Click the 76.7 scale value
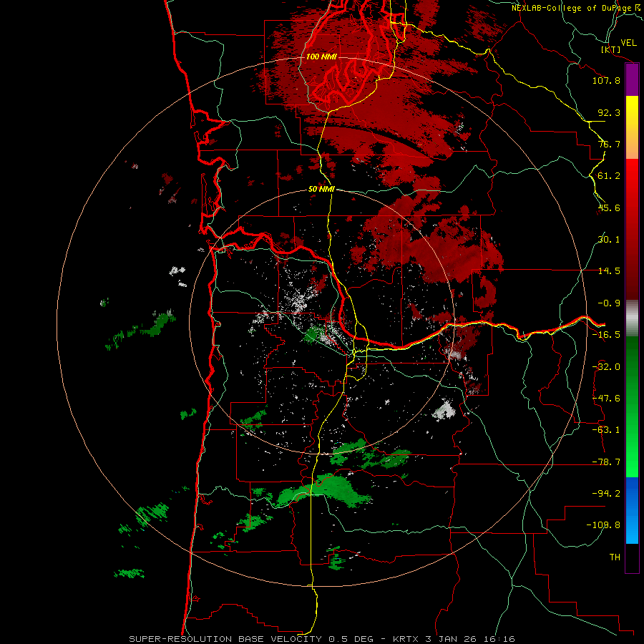Viewport: 644px width, 644px height. tap(609, 144)
